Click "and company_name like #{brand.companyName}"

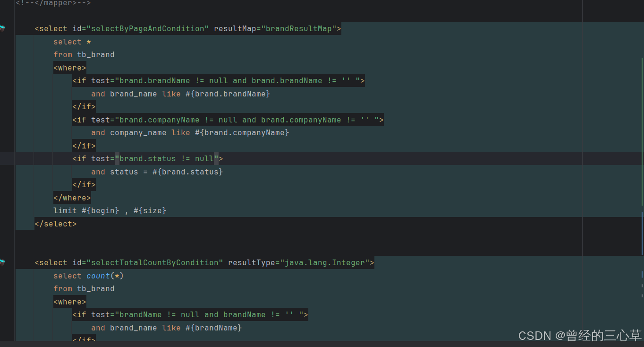click(x=190, y=133)
